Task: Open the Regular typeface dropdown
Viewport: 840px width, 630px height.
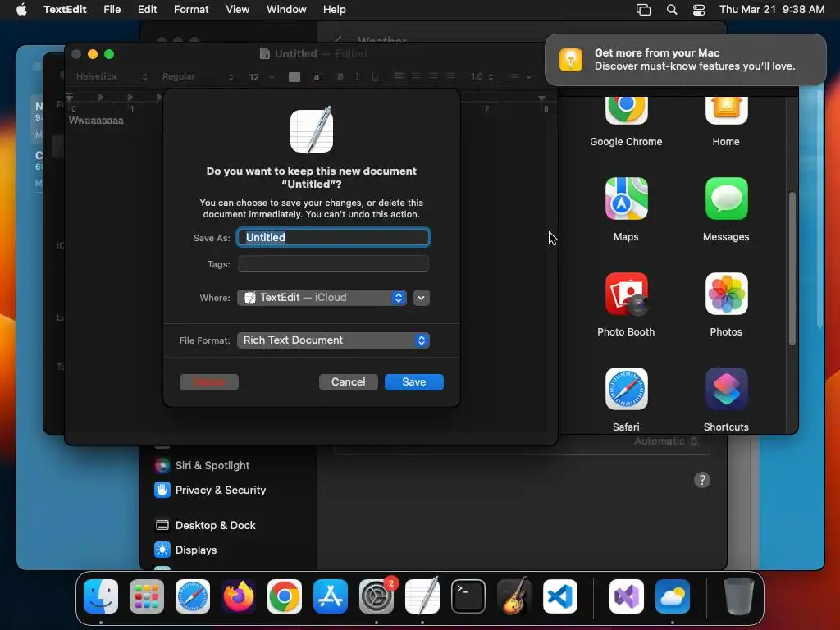Action: [198, 76]
